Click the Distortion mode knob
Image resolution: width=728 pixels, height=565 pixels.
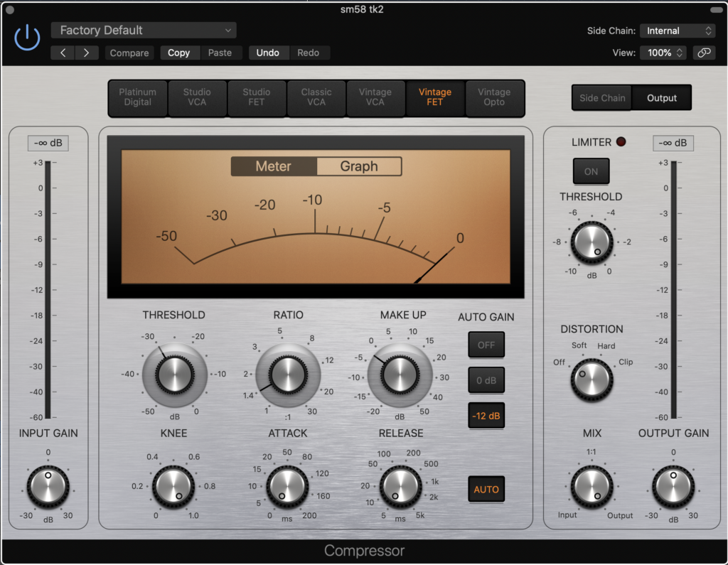[591, 380]
